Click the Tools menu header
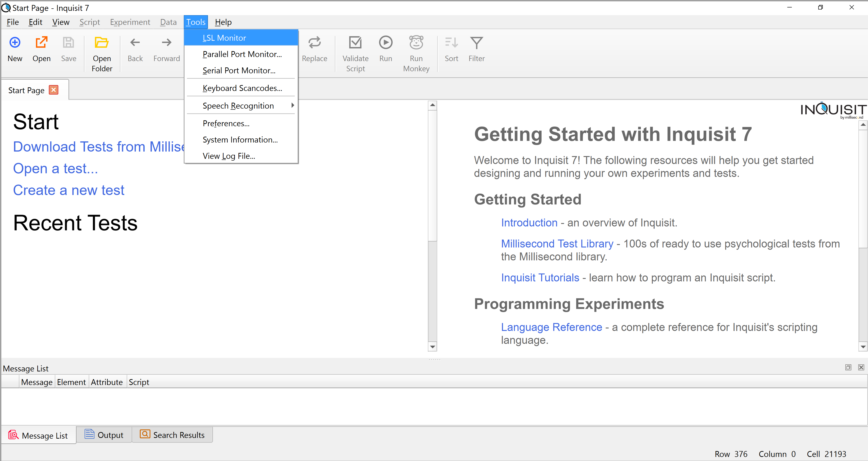 coord(196,22)
